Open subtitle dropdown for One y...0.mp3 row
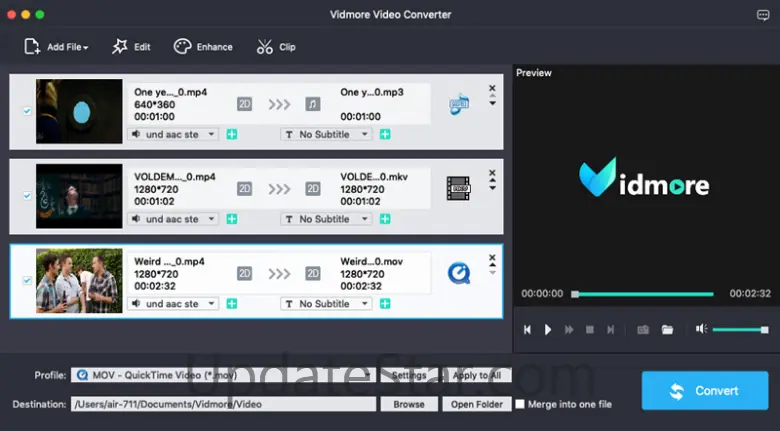The width and height of the screenshot is (780, 431). [326, 134]
